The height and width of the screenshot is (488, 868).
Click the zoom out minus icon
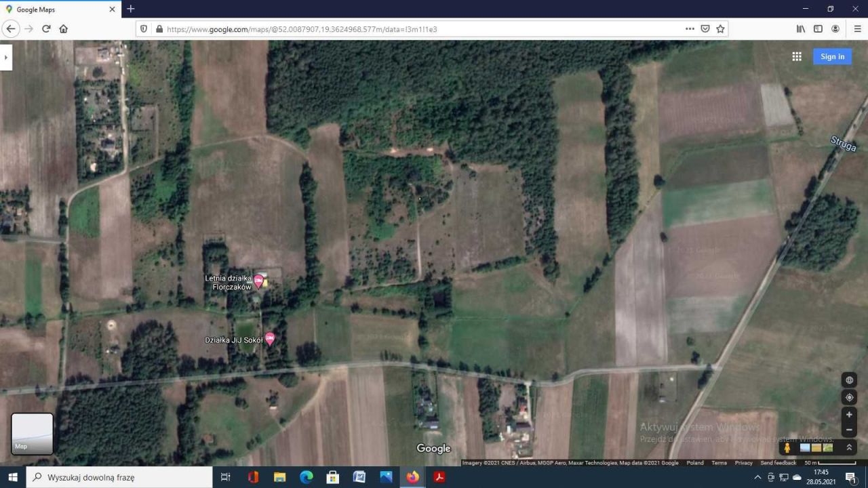coord(849,430)
